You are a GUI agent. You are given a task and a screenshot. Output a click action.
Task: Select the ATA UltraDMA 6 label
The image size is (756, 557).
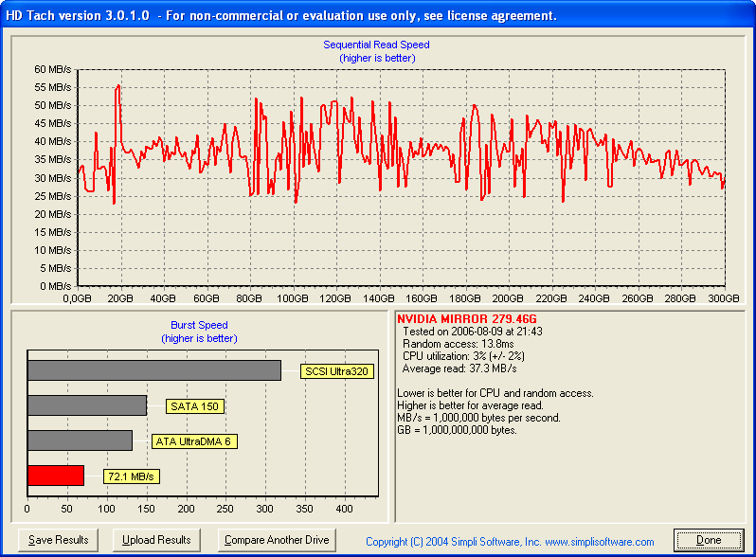coord(194,441)
